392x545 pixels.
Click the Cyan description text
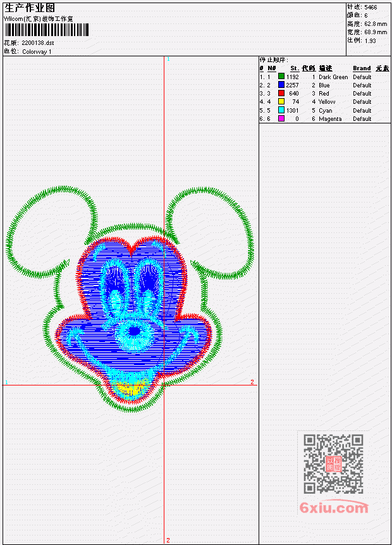point(326,111)
